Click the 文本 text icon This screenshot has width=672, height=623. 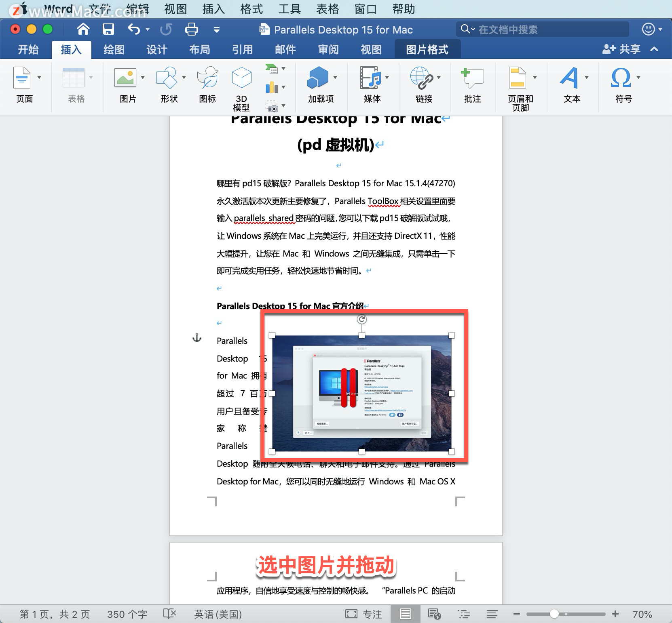[569, 78]
